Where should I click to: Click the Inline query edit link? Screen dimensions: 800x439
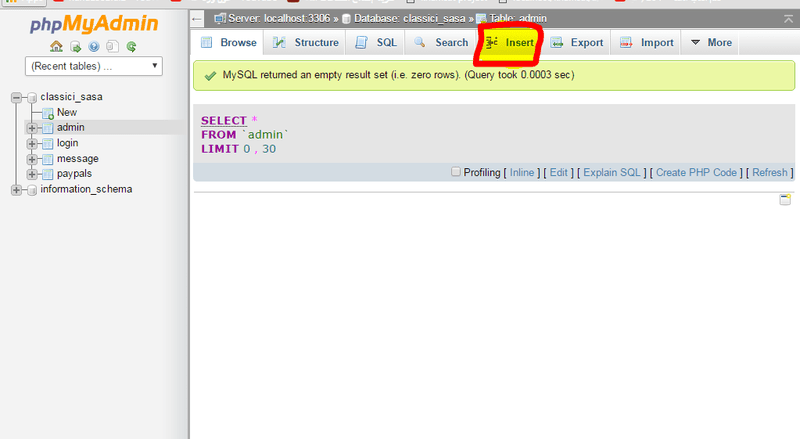[x=522, y=173]
